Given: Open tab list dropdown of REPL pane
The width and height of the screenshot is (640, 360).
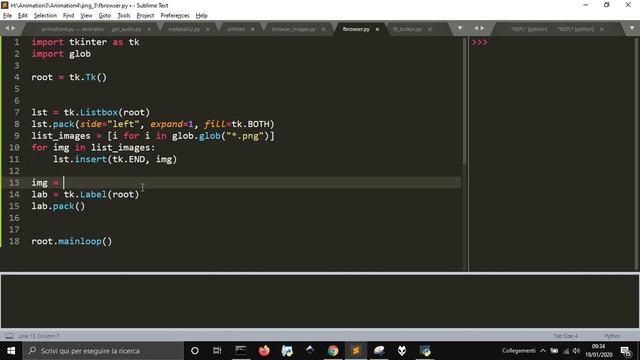Looking at the screenshot, I should (632, 28).
